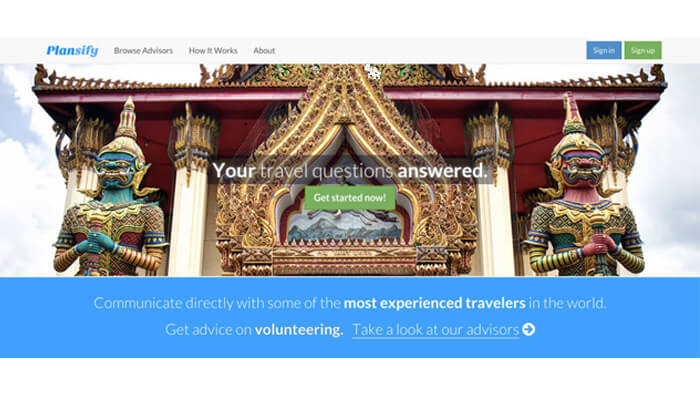Viewport: 700px width, 400px height.
Task: Open the Browse Advisors menu item
Action: 143,51
